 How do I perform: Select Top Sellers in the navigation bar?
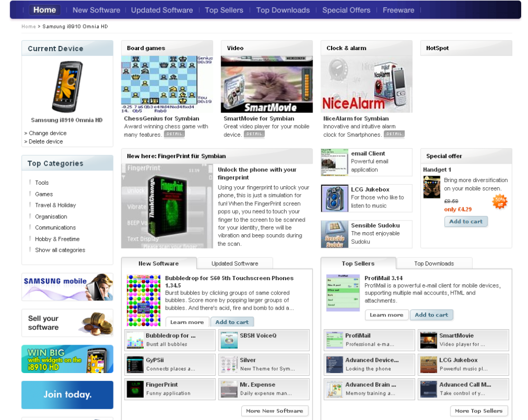click(x=224, y=10)
